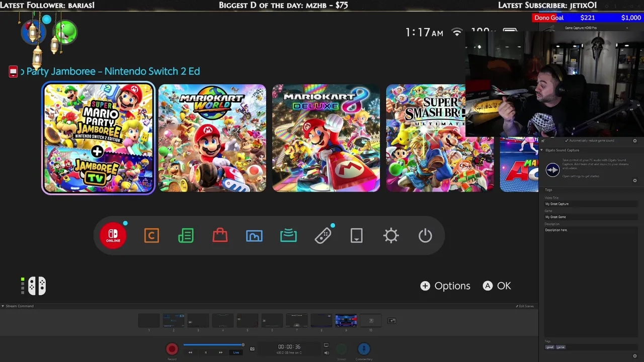Screen dimensions: 644x362
Task: Click the fast-forward playback button
Action: pos(220,352)
